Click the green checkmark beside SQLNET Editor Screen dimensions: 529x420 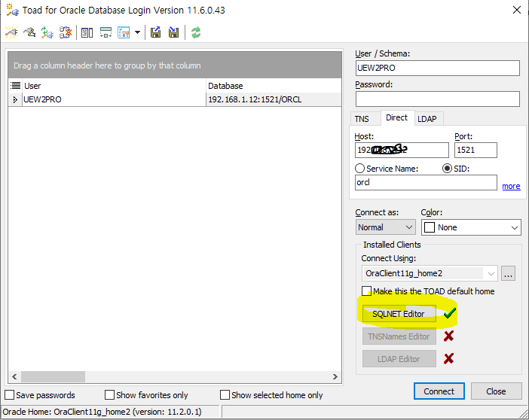pos(449,313)
